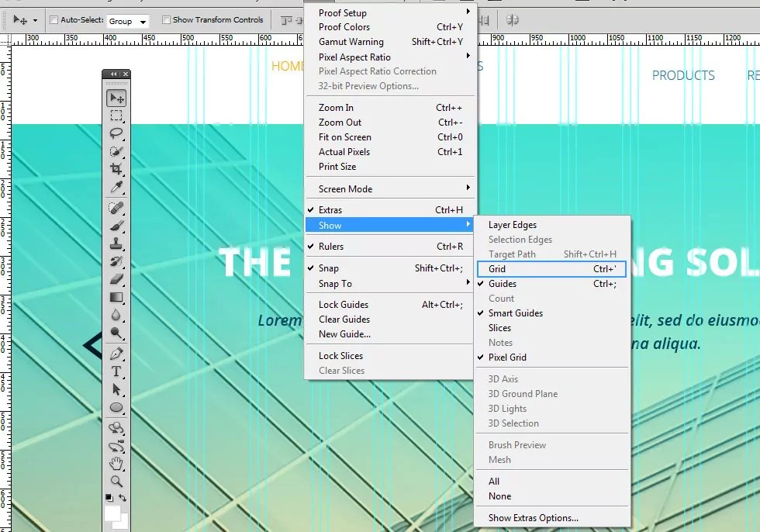This screenshot has width=760, height=532.
Task: Check Show Transform Controls
Action: click(x=165, y=19)
